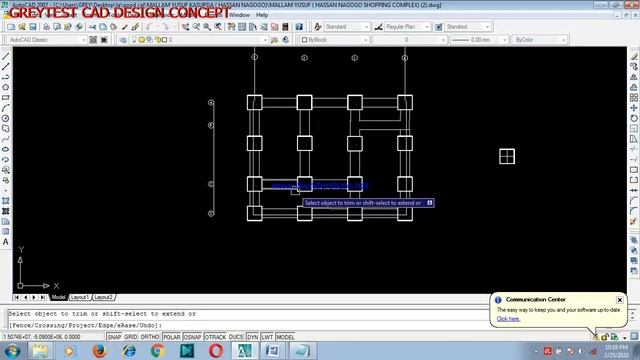
Task: Expand dynamic prompt options arrow
Action: pos(429,202)
